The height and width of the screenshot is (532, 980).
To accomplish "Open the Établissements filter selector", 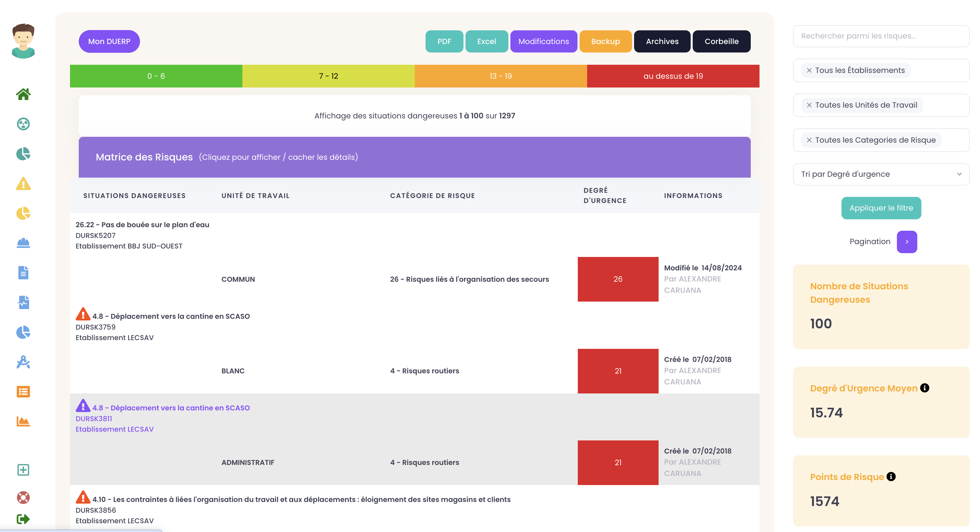I will [881, 70].
